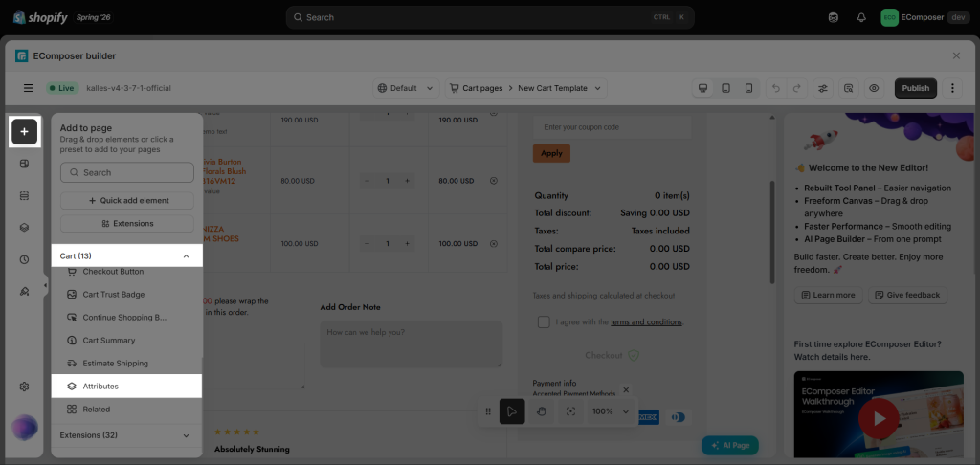Click the Publish button
The image size is (980, 465).
tap(916, 88)
